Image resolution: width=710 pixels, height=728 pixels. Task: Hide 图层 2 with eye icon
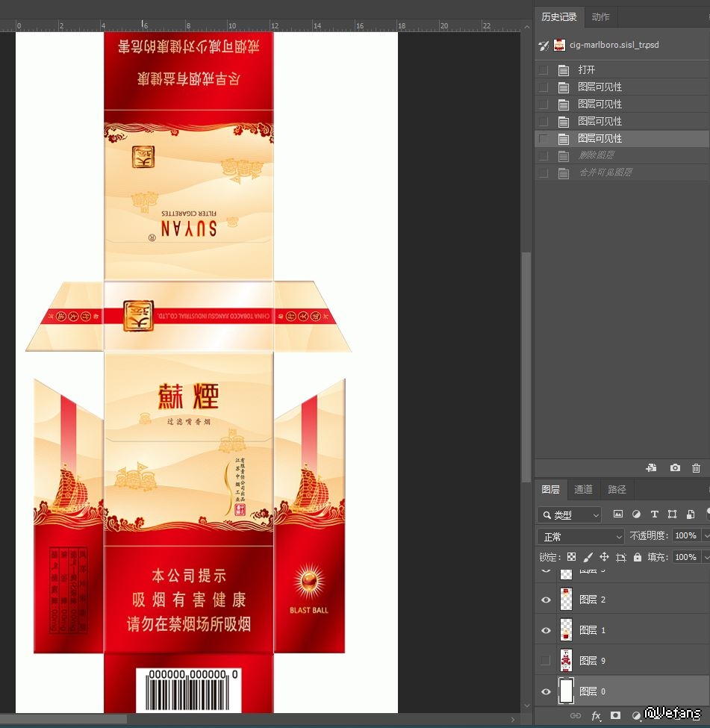[x=546, y=600]
